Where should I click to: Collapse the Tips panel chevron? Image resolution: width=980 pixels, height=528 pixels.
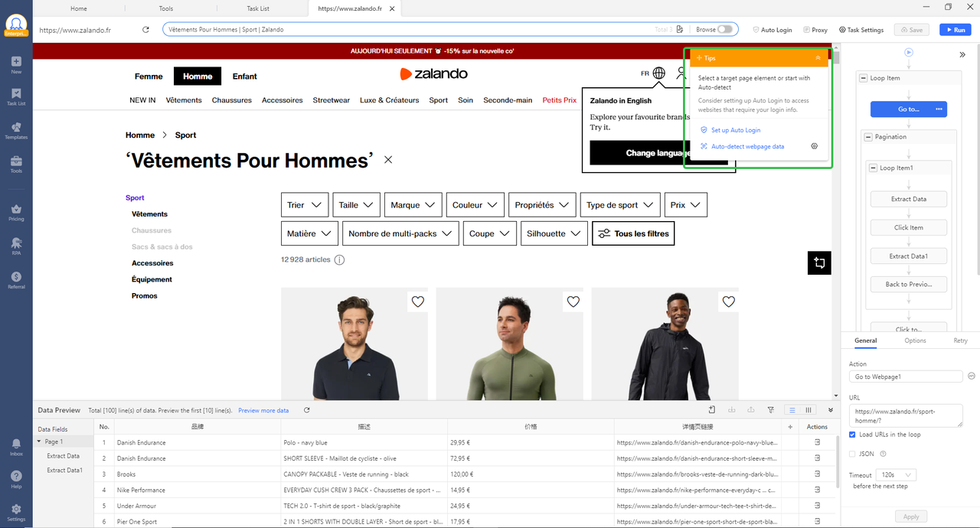pyautogui.click(x=818, y=58)
